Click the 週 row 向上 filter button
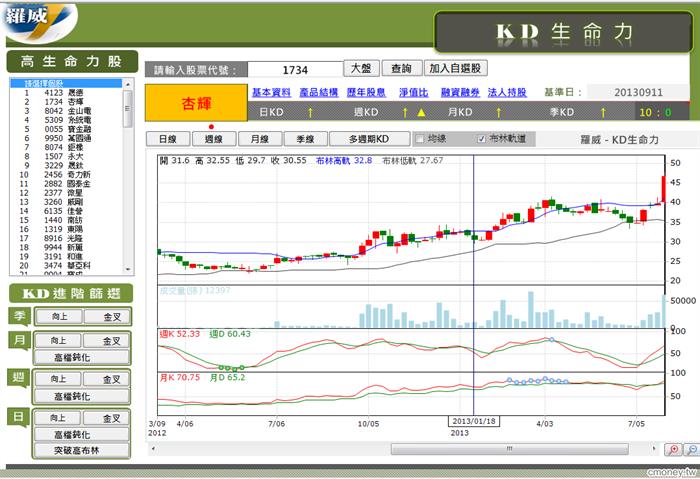Viewport: 700px width, 479px height. [x=58, y=379]
